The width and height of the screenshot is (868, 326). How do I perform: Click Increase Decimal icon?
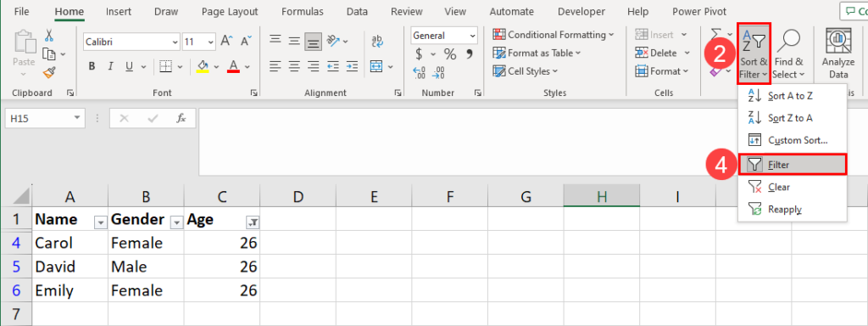[x=420, y=72]
